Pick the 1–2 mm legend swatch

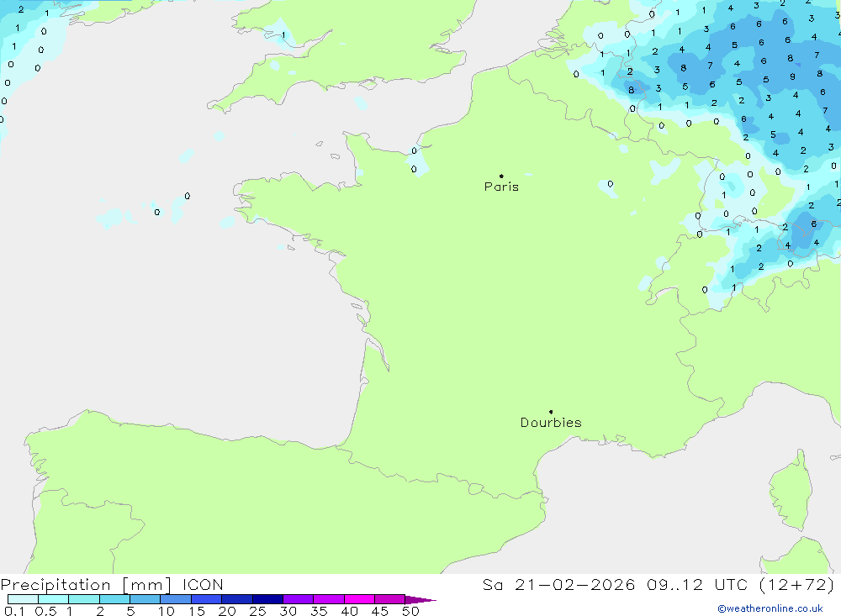[84, 599]
